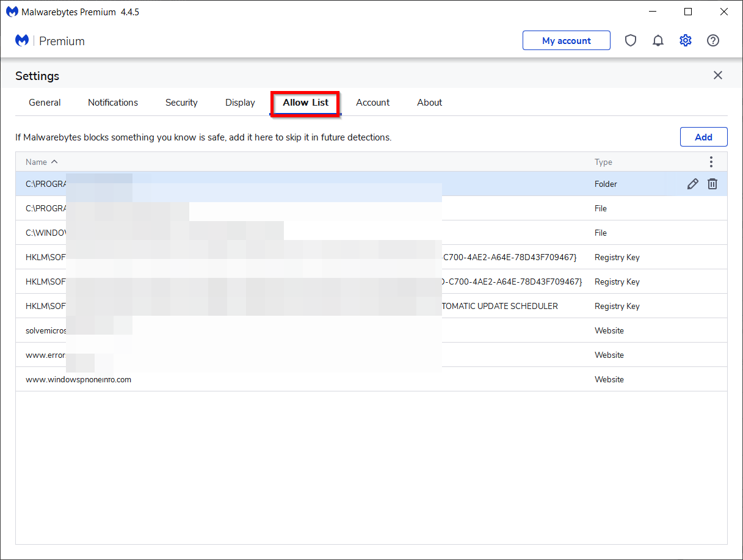Open the notifications bell icon

658,41
